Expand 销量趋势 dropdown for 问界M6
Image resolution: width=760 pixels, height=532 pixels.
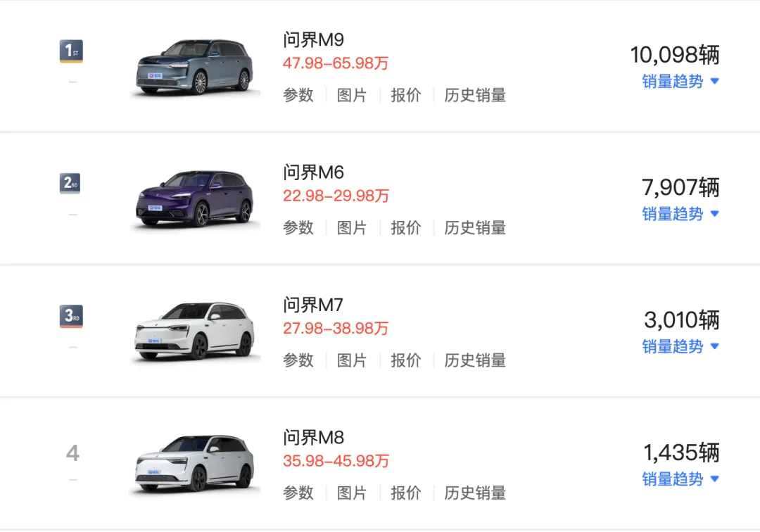point(680,214)
